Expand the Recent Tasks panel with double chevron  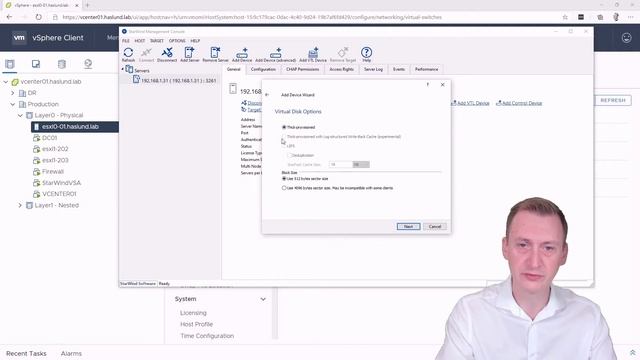pyautogui.click(x=633, y=353)
